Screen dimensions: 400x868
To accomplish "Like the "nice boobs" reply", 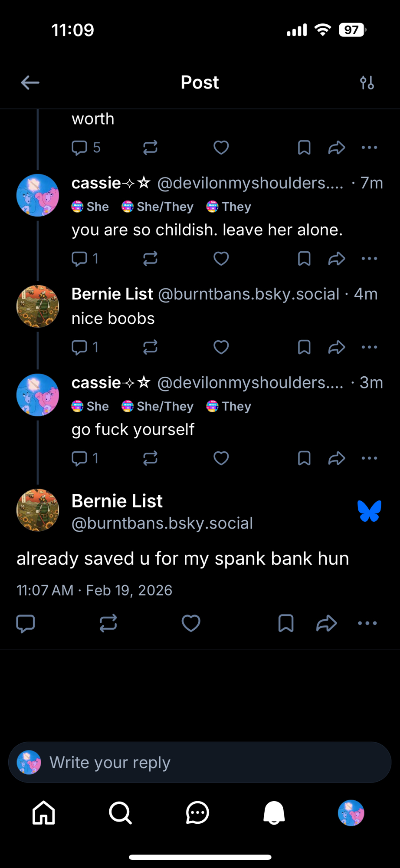I will click(221, 347).
